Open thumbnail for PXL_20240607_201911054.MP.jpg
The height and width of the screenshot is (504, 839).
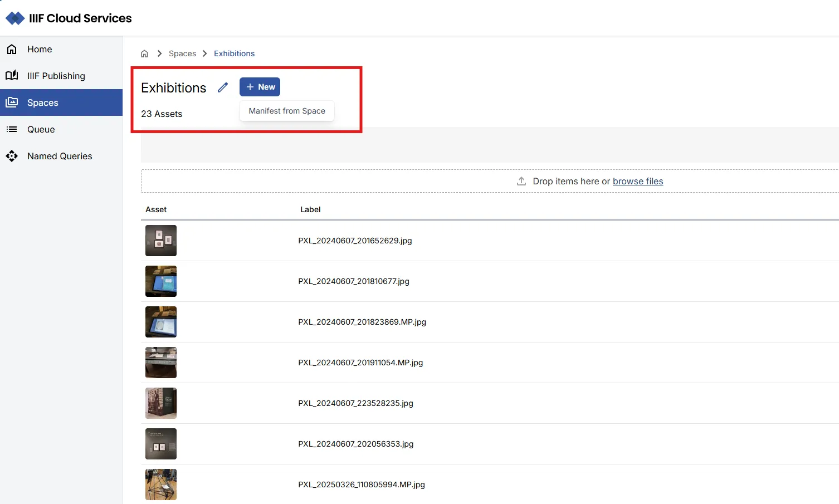tap(161, 363)
